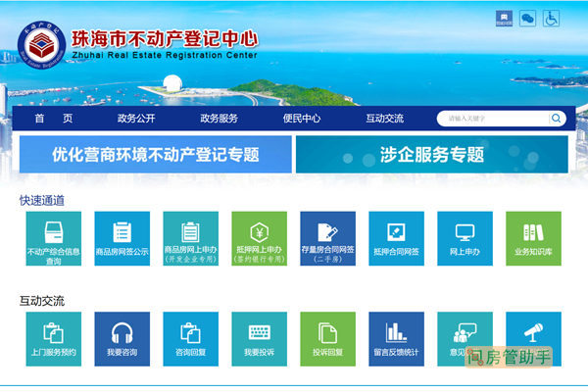This screenshot has width=588, height=392.
Task: Open 存量房合同网签 second-hand housing tile
Action: click(327, 239)
